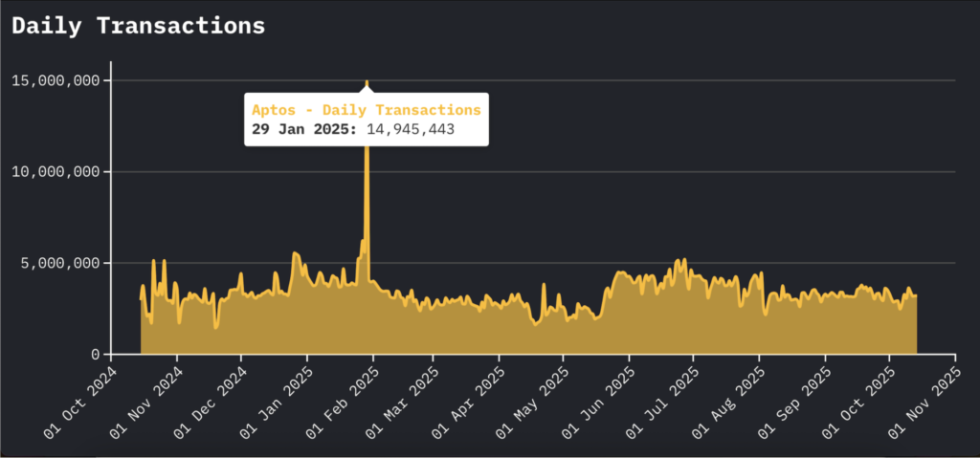Click the "01 Jan 2025" x-axis label
Screen dimensions: 980x458
(277, 402)
